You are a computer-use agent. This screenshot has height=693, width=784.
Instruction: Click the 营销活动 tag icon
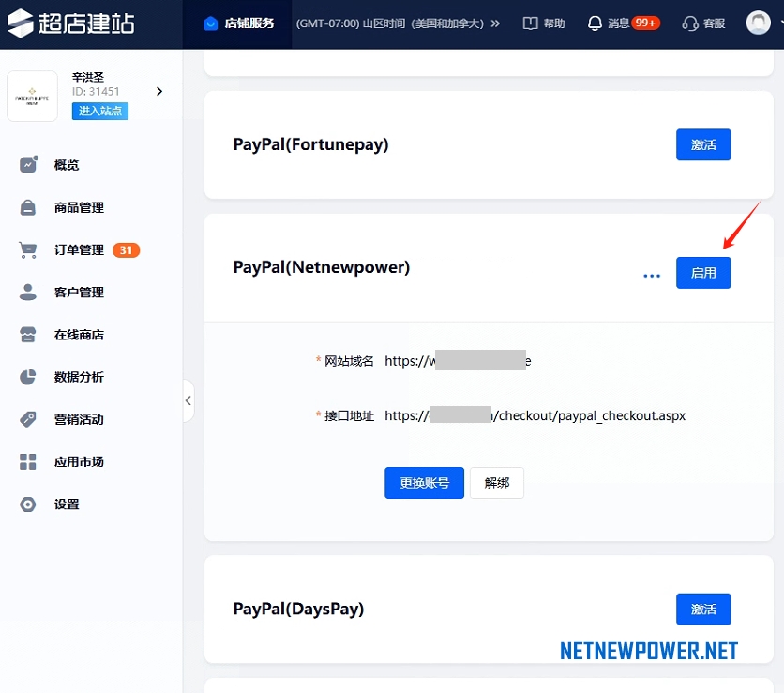click(28, 419)
